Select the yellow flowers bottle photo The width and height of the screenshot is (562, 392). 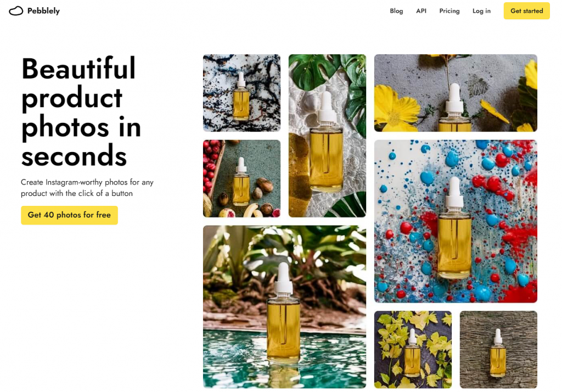click(456, 93)
